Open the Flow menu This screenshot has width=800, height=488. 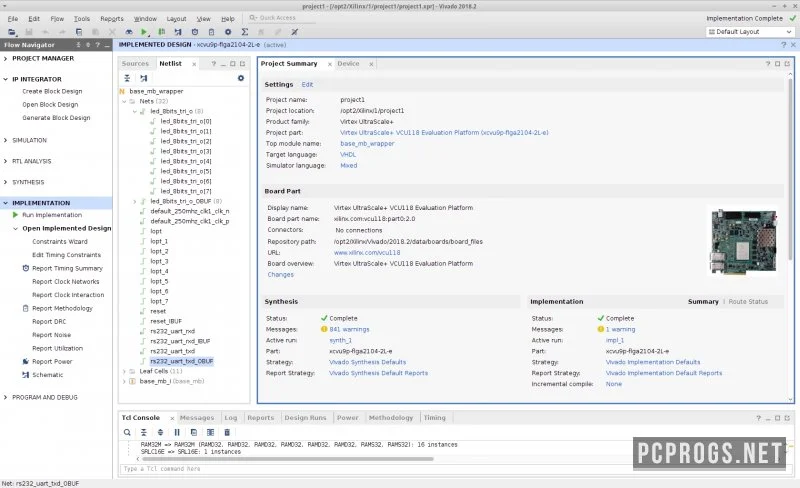[x=57, y=18]
